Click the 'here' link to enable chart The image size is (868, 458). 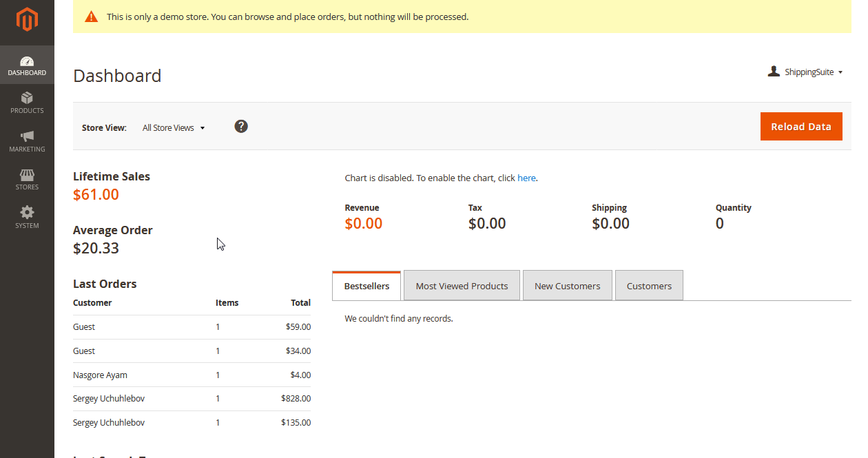click(526, 178)
